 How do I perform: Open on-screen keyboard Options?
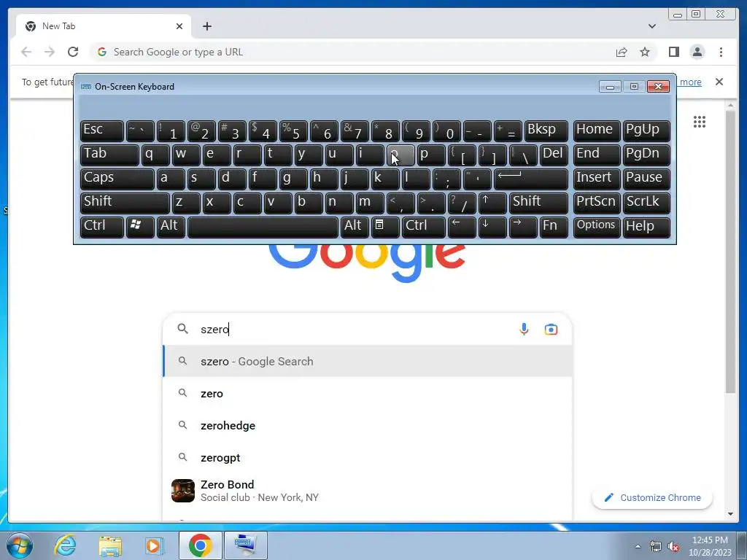[597, 226]
